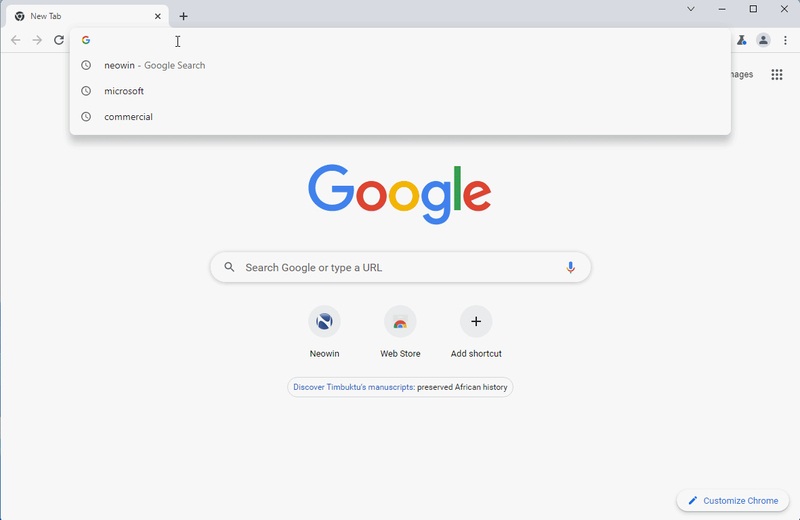
Task: Open Chrome's three-dot menu
Action: (x=785, y=40)
